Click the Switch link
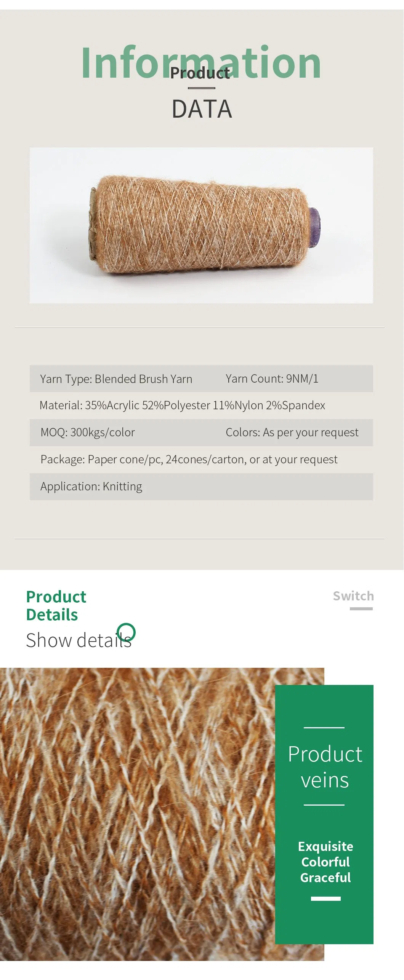Image resolution: width=404 pixels, height=980 pixels. coord(353,596)
